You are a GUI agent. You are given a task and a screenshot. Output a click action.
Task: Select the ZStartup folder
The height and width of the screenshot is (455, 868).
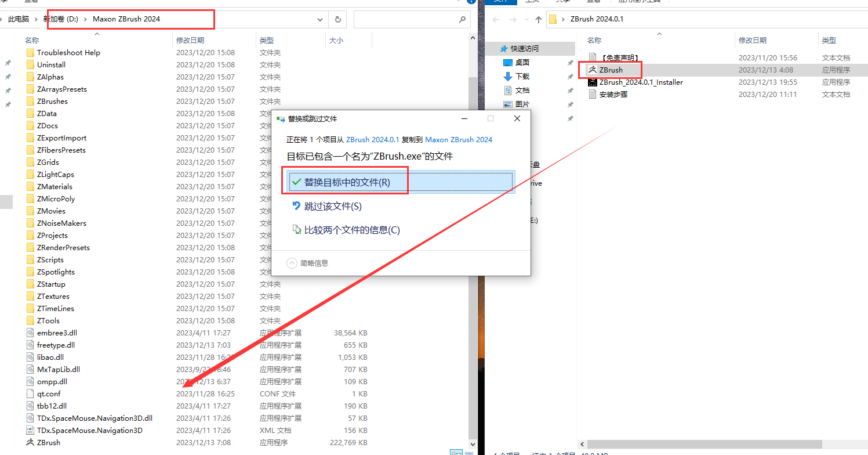51,284
